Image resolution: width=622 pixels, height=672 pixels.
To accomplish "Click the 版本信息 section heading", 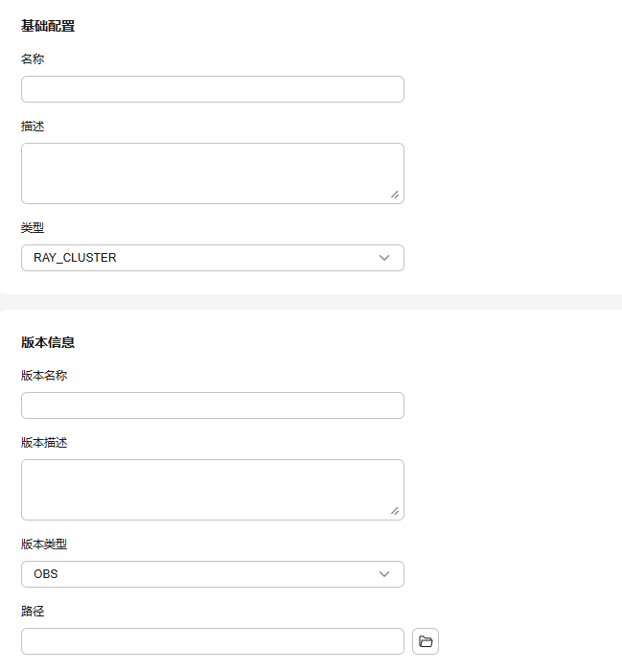I will (x=48, y=342).
